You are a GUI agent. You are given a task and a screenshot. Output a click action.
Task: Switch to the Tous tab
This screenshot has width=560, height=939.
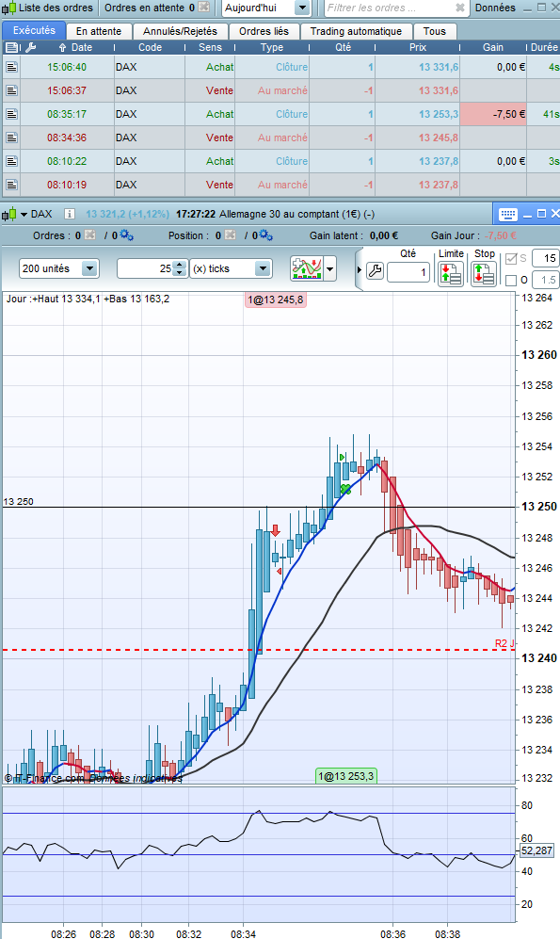click(x=435, y=31)
